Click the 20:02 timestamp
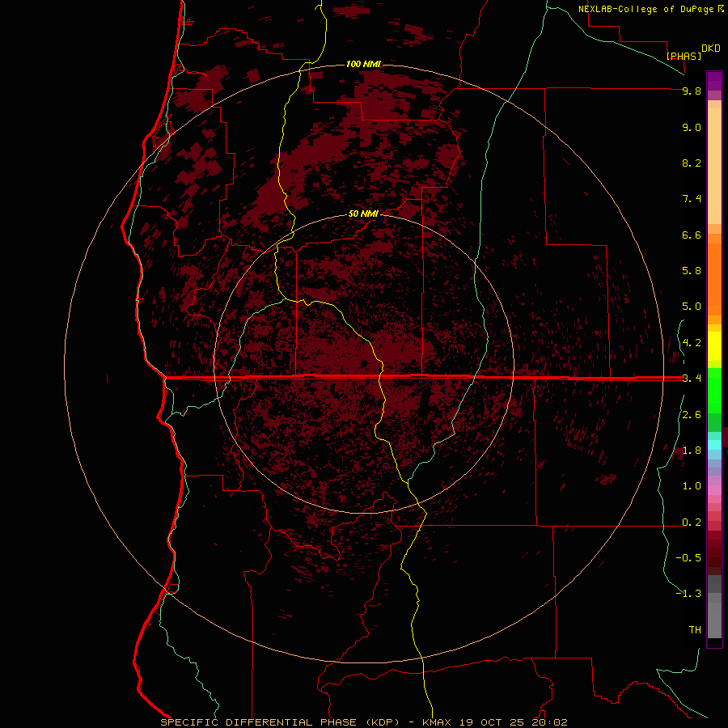The image size is (728, 728). coord(549,722)
